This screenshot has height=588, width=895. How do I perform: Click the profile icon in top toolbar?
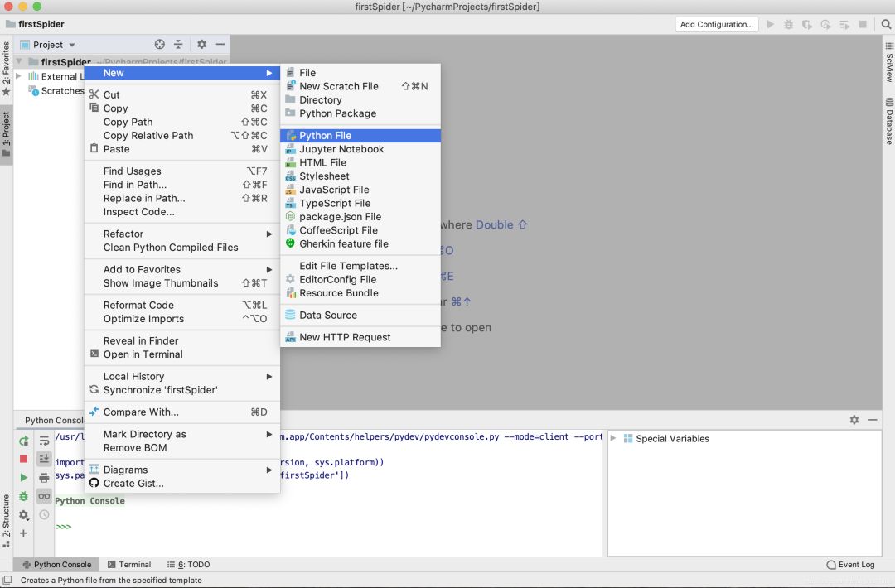pyautogui.click(x=825, y=24)
